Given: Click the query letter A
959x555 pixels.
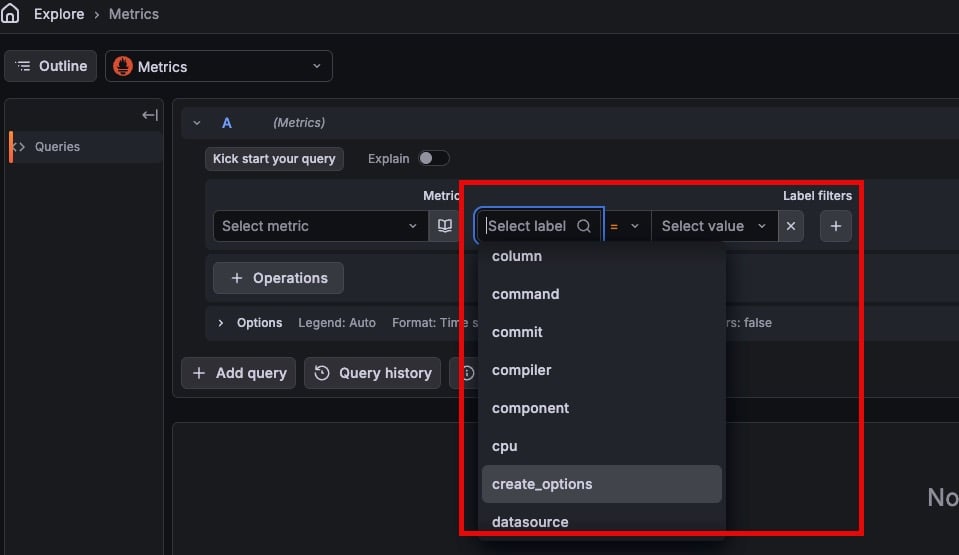Looking at the screenshot, I should (x=227, y=123).
